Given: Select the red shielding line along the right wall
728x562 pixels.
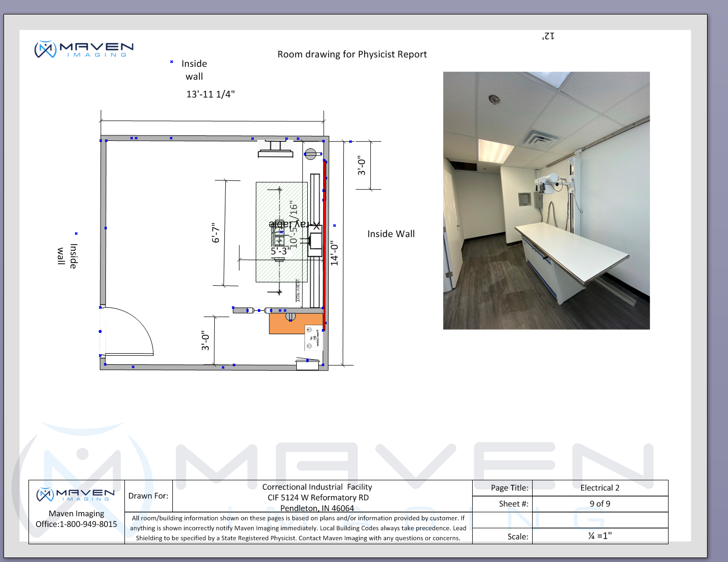Looking at the screenshot, I should 325,245.
